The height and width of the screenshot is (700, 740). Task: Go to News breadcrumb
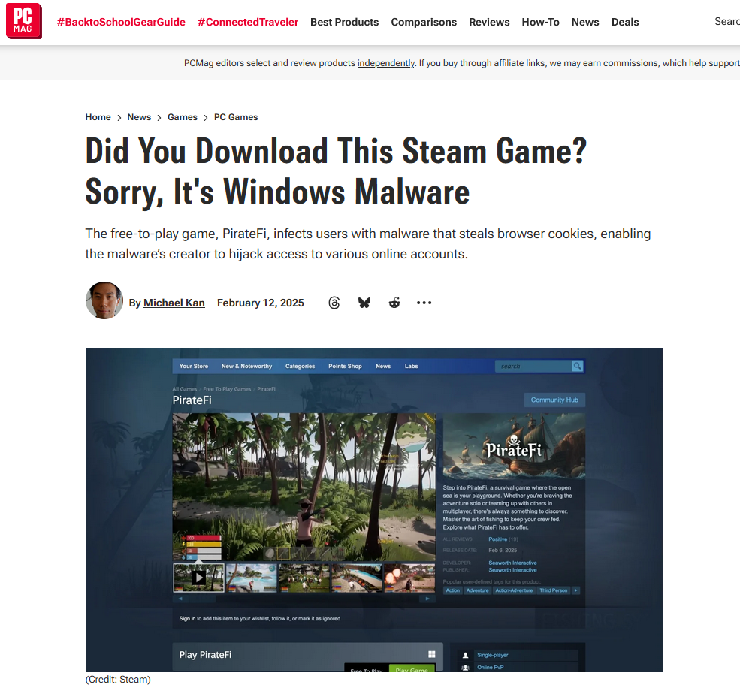(x=139, y=117)
